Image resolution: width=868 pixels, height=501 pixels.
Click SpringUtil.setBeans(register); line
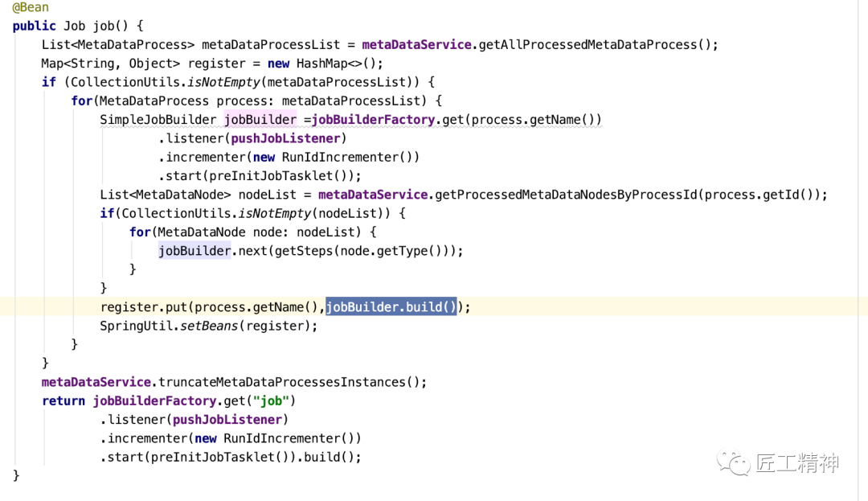[x=209, y=326]
